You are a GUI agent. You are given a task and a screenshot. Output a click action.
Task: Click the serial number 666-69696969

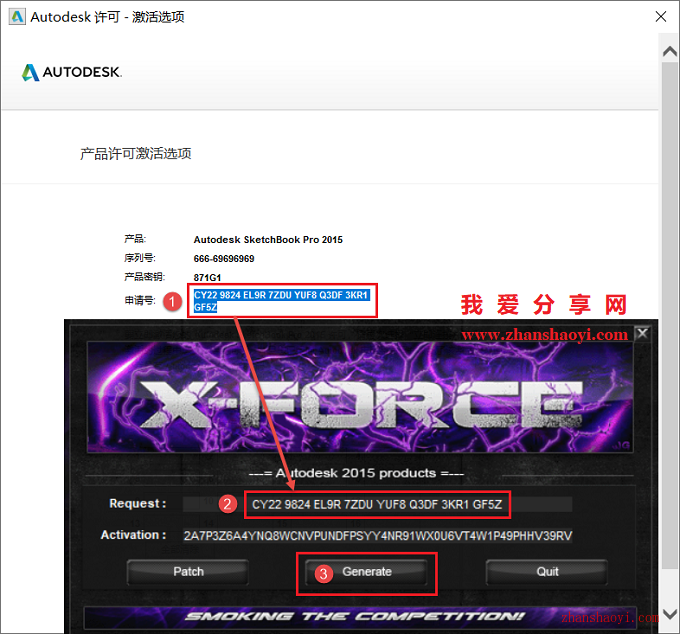(224, 259)
